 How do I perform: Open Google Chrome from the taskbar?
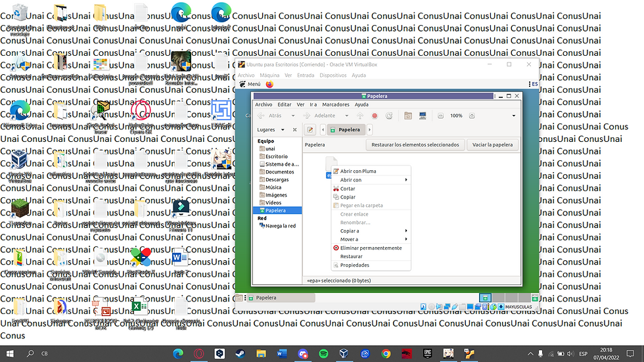pyautogui.click(x=386, y=353)
